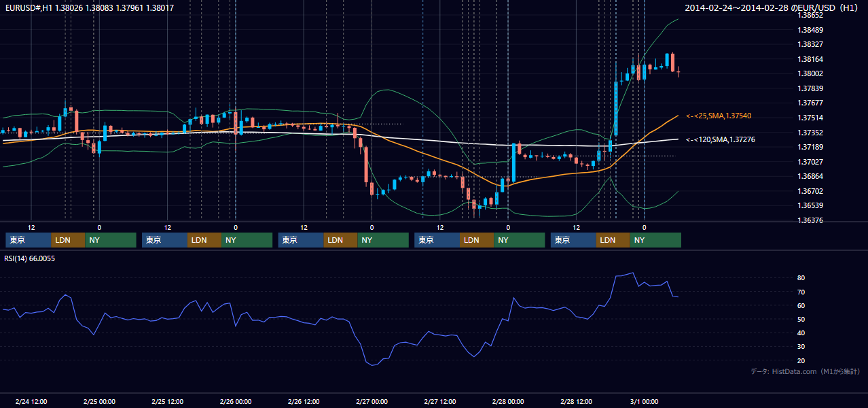Click RSI scale value 70

click(801, 292)
